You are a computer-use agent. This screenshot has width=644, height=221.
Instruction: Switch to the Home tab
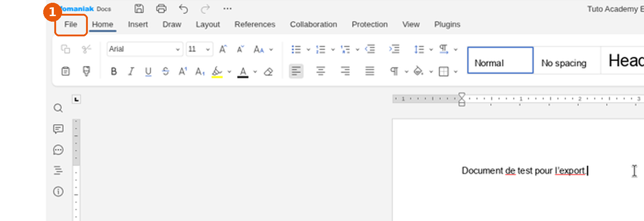pyautogui.click(x=103, y=24)
